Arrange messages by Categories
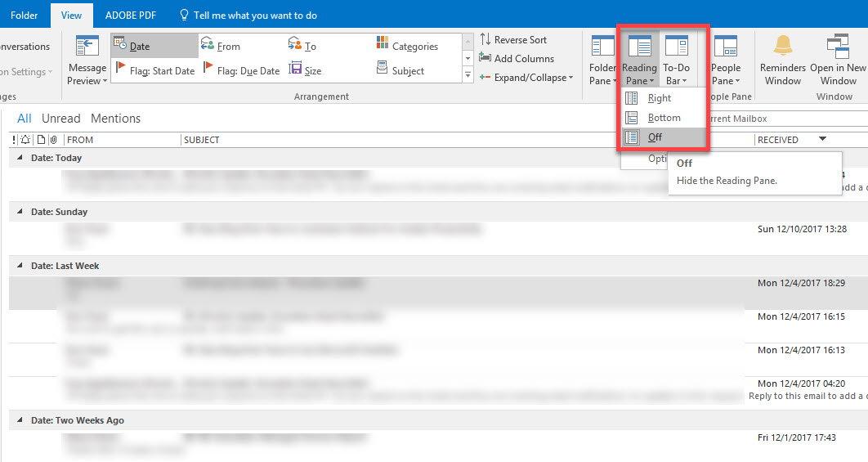The width and height of the screenshot is (868, 462). (407, 47)
